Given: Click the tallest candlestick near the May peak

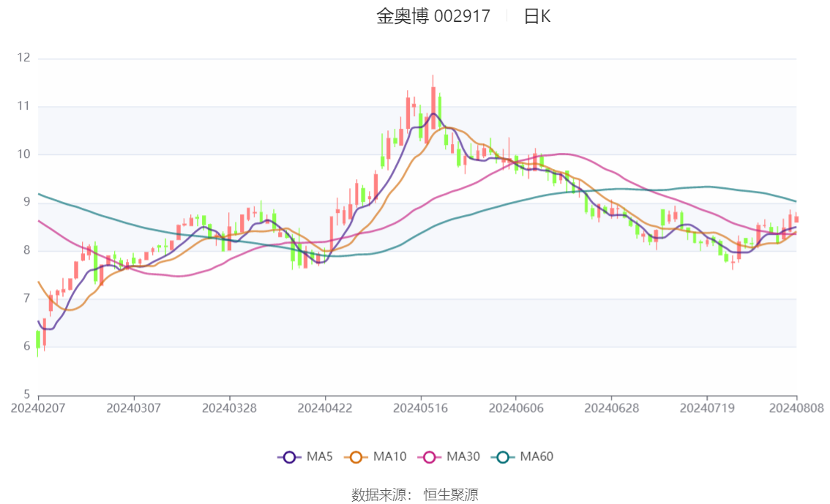Looking at the screenshot, I should click(x=433, y=102).
